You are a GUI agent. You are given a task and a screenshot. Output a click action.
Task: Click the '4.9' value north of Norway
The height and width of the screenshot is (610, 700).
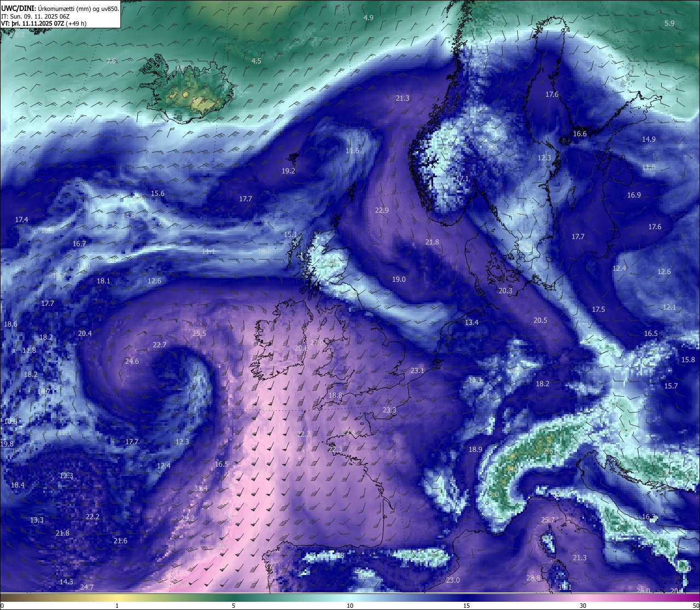point(369,18)
